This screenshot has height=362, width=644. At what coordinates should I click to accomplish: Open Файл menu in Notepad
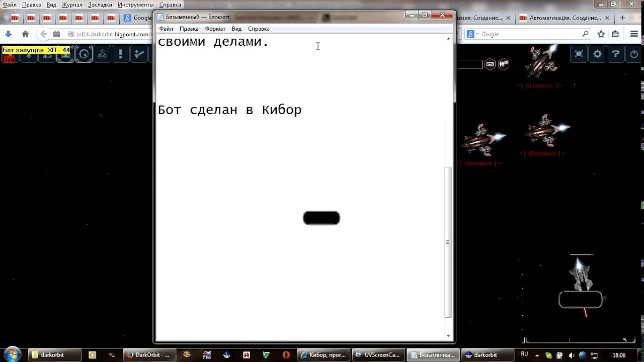point(166,29)
